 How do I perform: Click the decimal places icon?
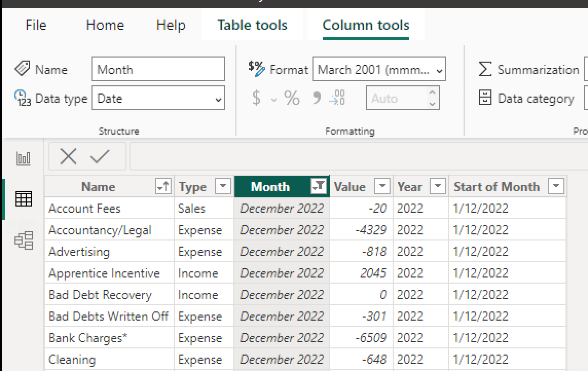point(337,98)
